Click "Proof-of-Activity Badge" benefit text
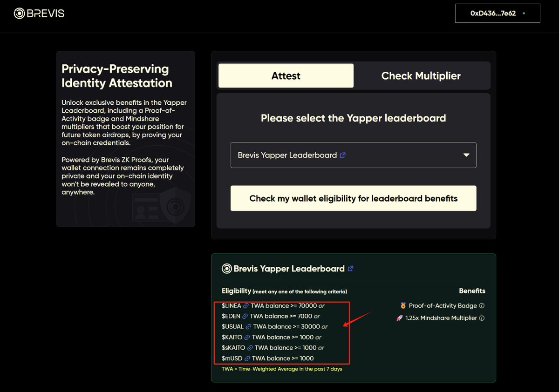This screenshot has height=392, width=559. (x=443, y=306)
